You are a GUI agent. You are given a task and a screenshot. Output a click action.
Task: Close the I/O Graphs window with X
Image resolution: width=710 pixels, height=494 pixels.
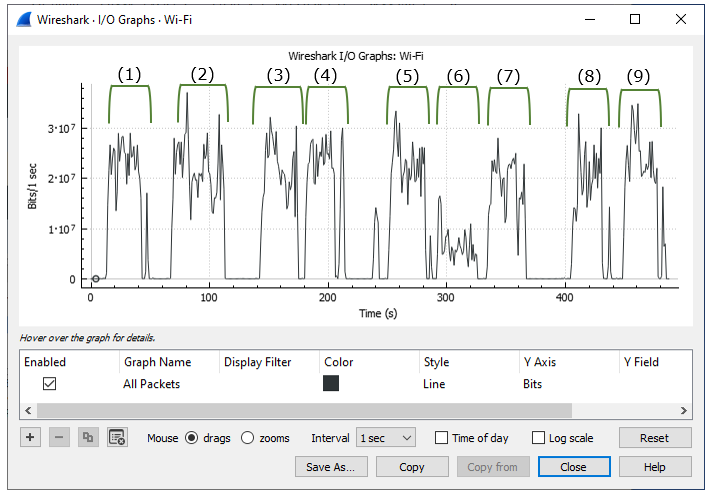(681, 19)
